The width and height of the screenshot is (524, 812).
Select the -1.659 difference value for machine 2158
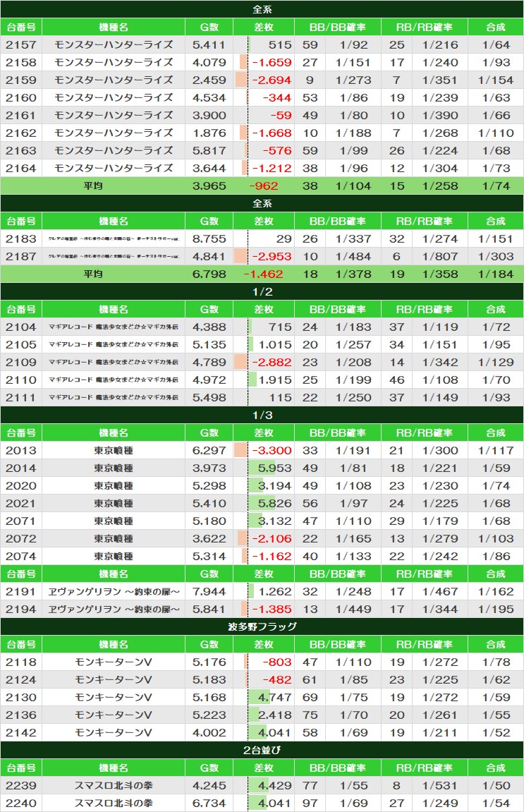click(272, 63)
